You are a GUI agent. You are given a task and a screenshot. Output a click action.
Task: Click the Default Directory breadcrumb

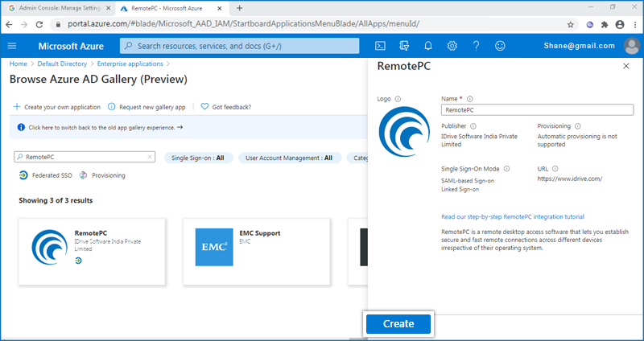(x=61, y=64)
